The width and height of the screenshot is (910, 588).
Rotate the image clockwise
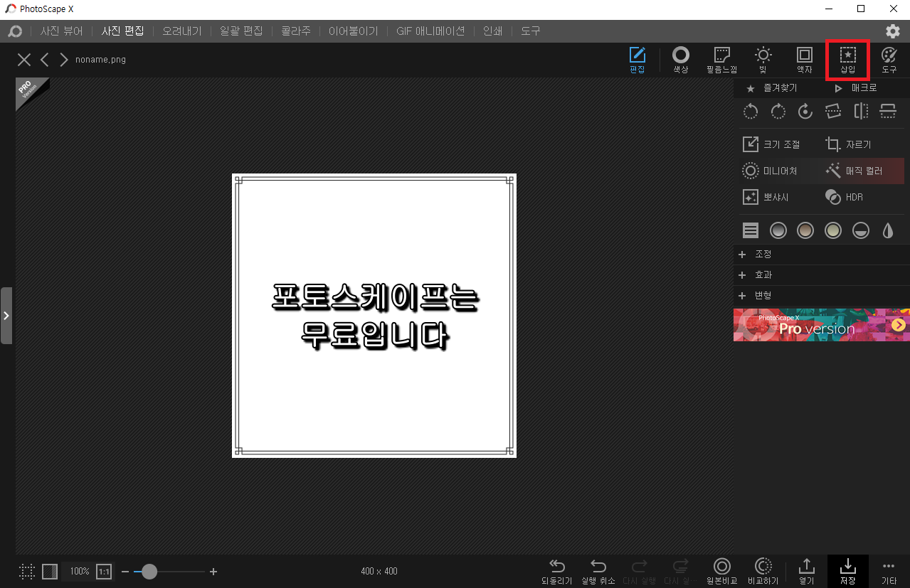778,111
